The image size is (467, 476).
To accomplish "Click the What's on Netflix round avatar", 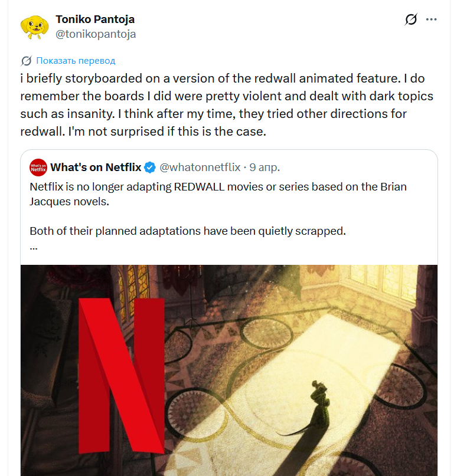I will (38, 168).
